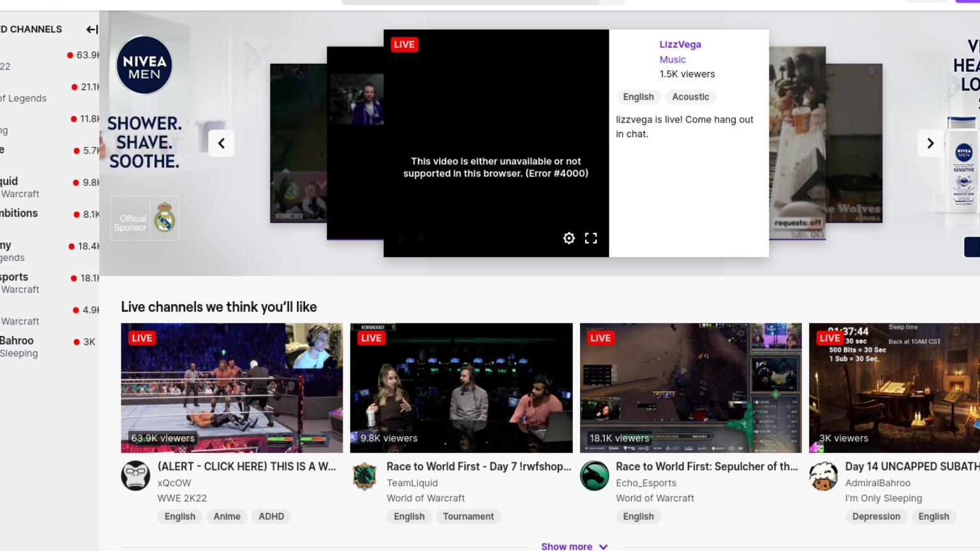This screenshot has height=551, width=980.
Task: Expand Show more live channels
Action: click(x=574, y=546)
